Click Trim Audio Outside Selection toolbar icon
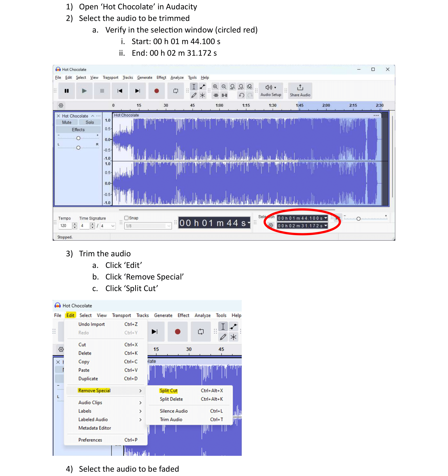448x476 pixels. click(216, 95)
